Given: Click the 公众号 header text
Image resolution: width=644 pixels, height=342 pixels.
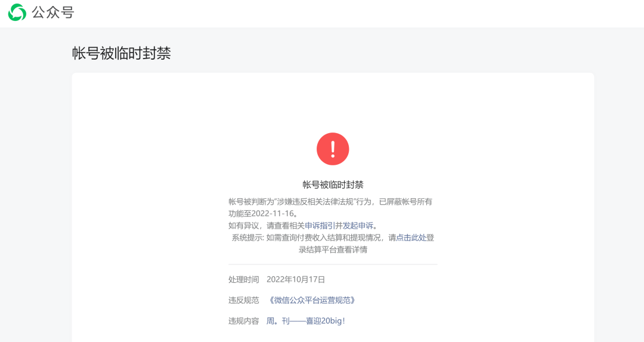Looking at the screenshot, I should [53, 13].
